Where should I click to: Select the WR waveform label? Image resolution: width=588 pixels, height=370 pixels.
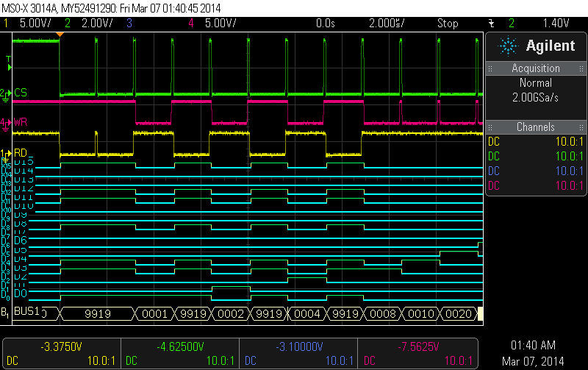pos(21,122)
